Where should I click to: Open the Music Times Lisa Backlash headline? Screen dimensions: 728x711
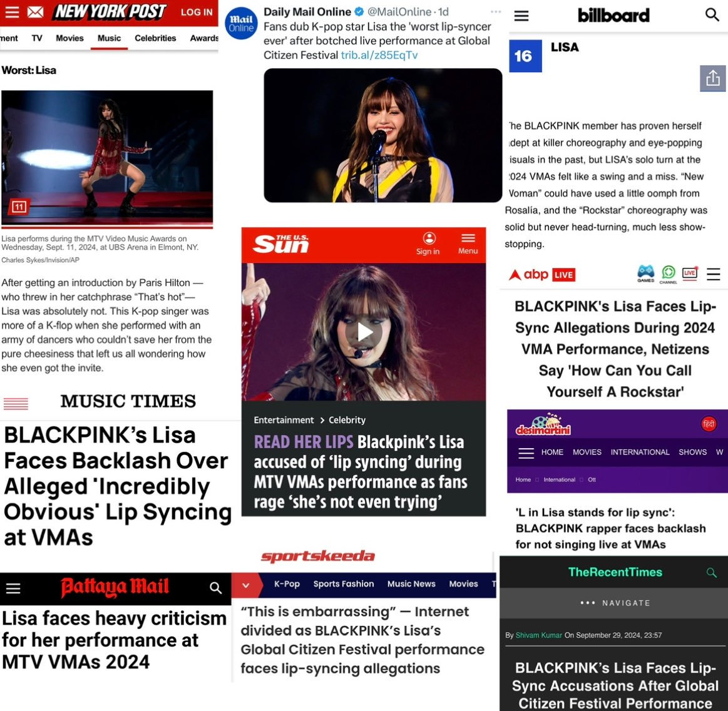118,486
